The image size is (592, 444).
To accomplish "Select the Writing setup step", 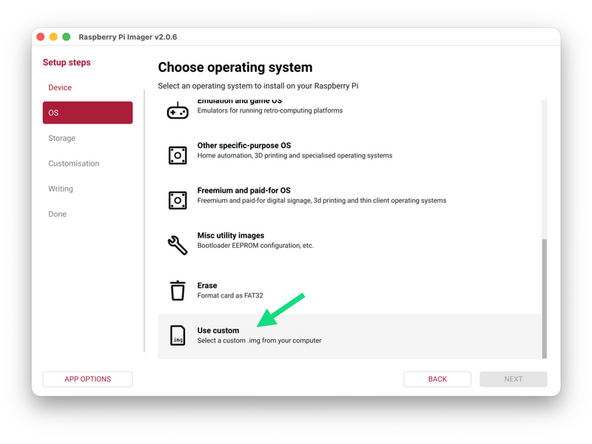I will click(x=61, y=189).
